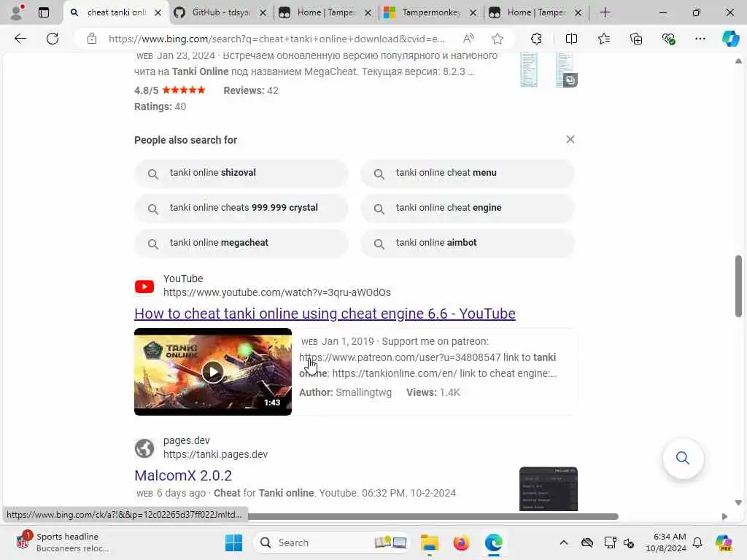Click Microsoft Edge taskbar icon
Image resolution: width=747 pixels, height=560 pixels.
coord(494,542)
